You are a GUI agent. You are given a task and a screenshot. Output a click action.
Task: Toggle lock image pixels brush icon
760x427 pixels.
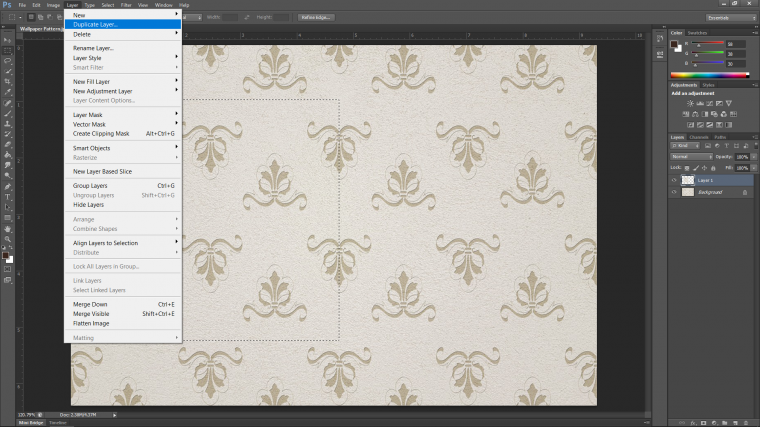[696, 168]
